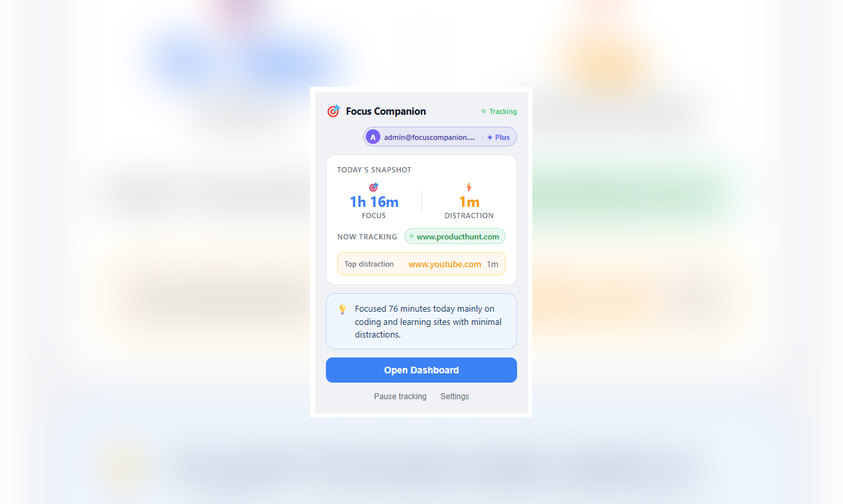Click the green Tracking status dot
This screenshot has height=504, width=843.
483,111
